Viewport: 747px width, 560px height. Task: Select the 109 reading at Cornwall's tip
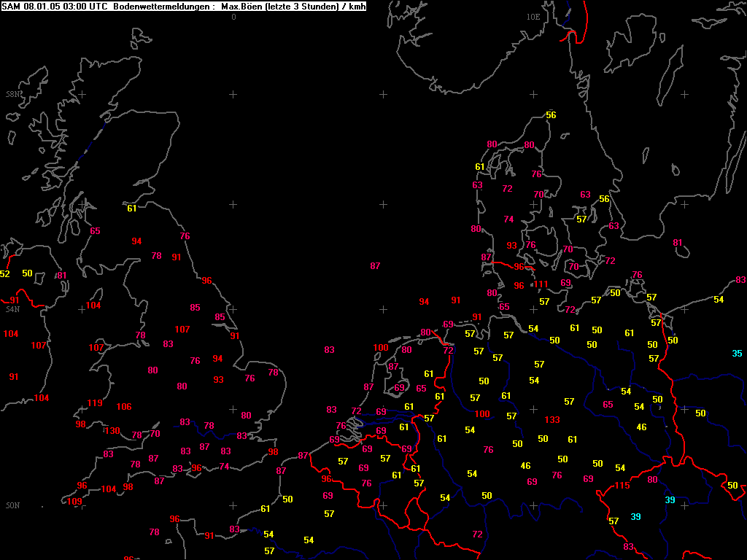coord(74,501)
